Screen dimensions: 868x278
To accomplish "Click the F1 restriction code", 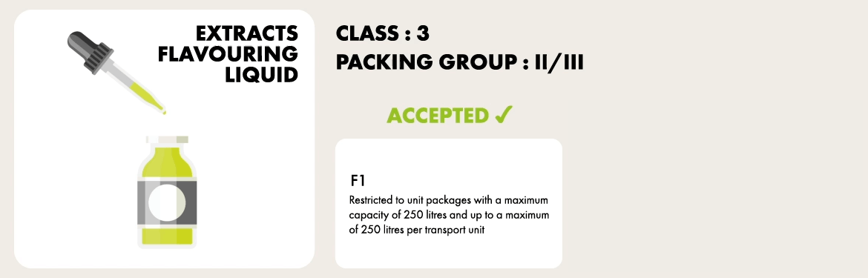I will click(357, 181).
